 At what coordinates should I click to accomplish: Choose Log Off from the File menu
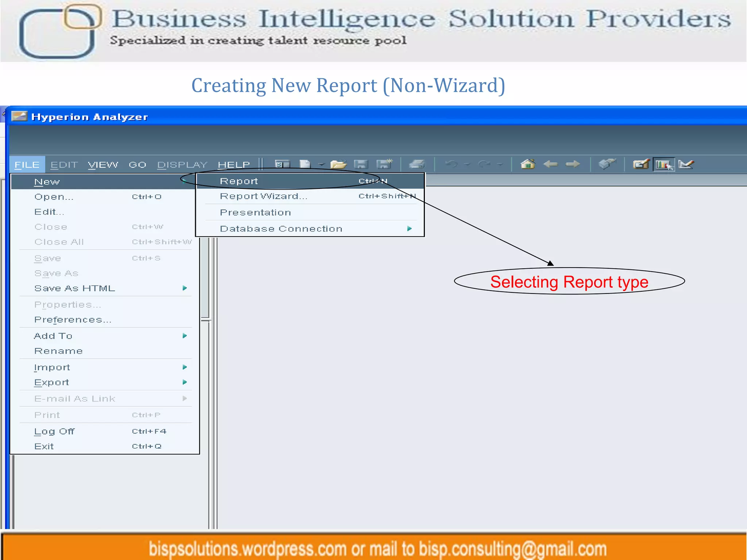104,431
